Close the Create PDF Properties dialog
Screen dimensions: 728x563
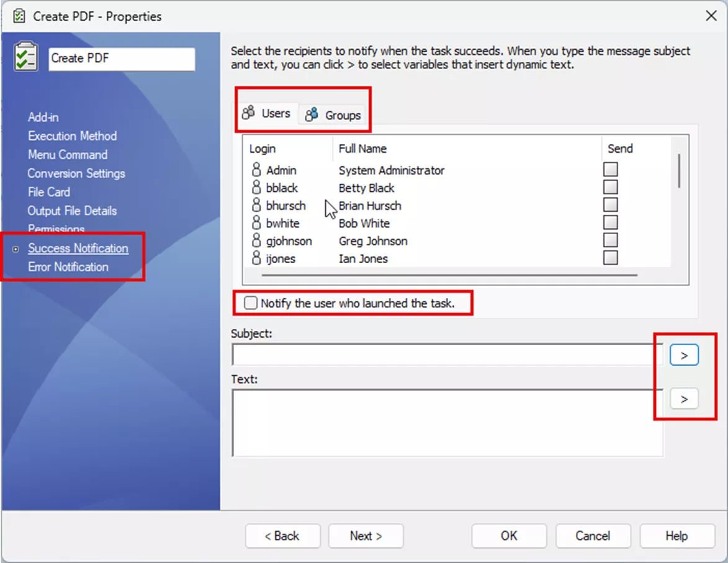(711, 16)
